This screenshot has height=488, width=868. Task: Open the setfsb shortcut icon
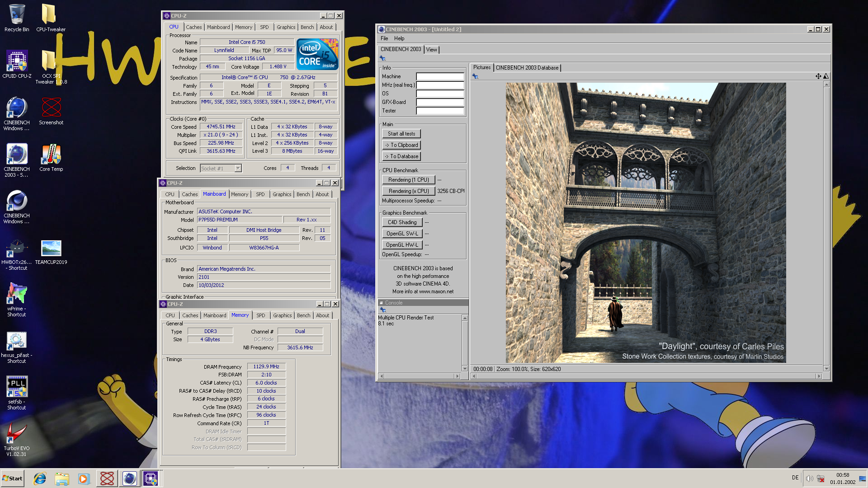pos(17,393)
